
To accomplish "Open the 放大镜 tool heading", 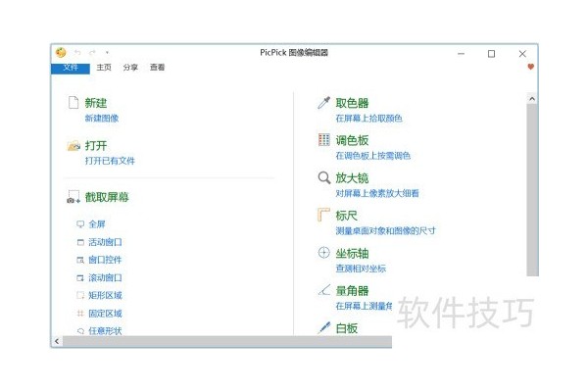I will 352,177.
